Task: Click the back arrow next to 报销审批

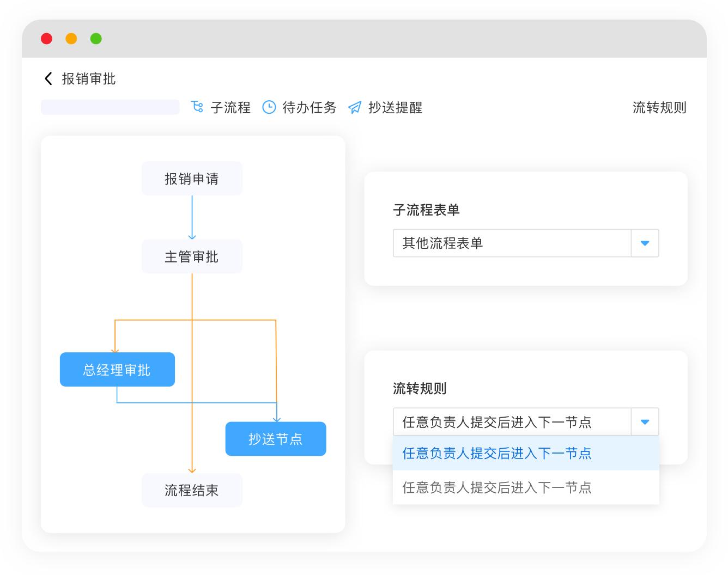Action: click(47, 79)
